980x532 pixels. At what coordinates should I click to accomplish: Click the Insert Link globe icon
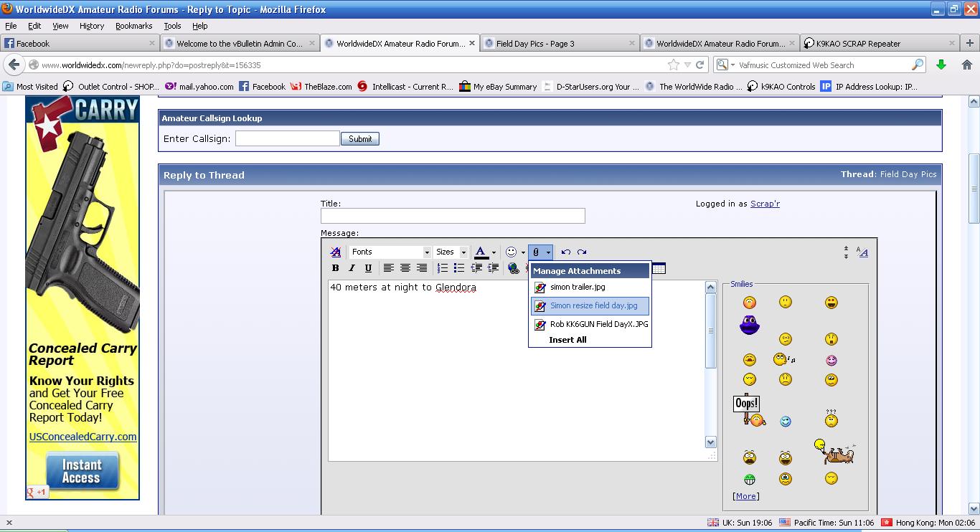point(513,268)
